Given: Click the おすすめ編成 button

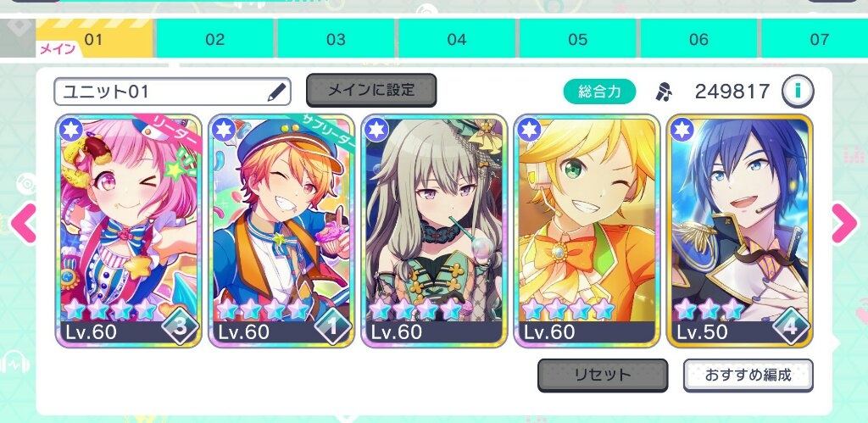Looking at the screenshot, I should click(748, 376).
